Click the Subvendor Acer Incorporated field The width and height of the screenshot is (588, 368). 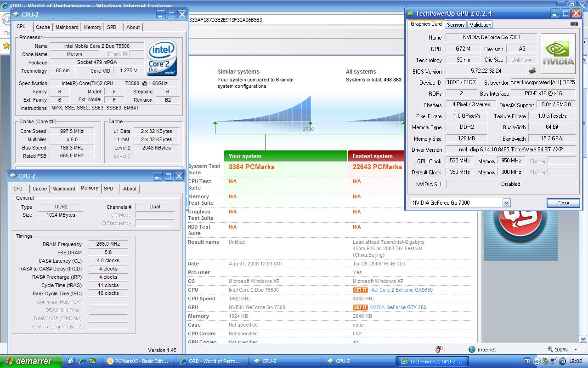[x=543, y=82]
